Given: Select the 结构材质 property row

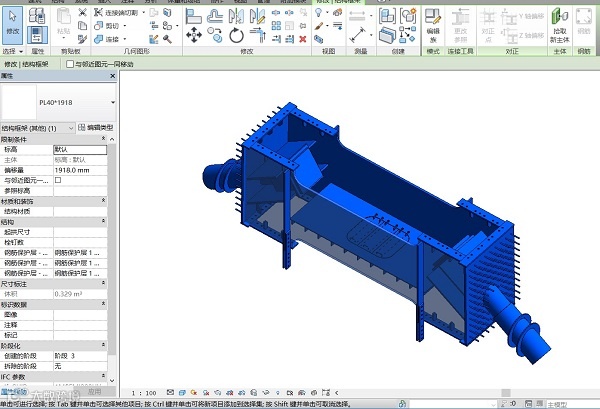Looking at the screenshot, I should tap(54, 211).
